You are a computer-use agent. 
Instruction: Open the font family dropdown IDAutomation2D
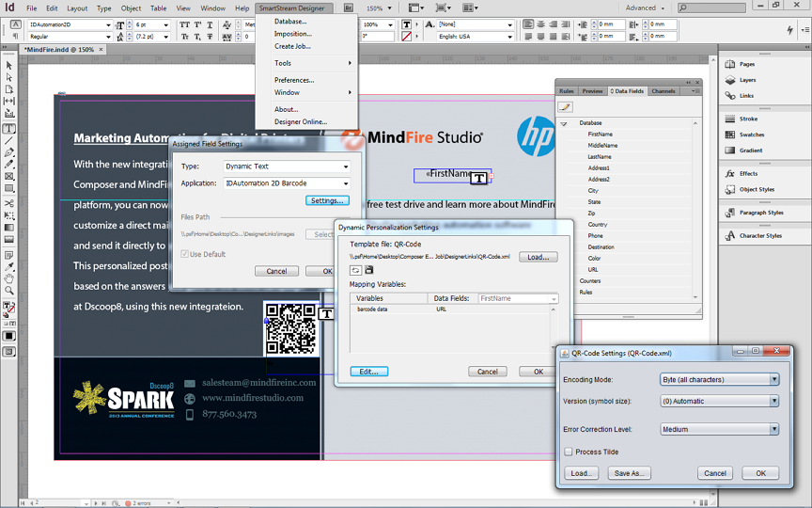(70, 24)
